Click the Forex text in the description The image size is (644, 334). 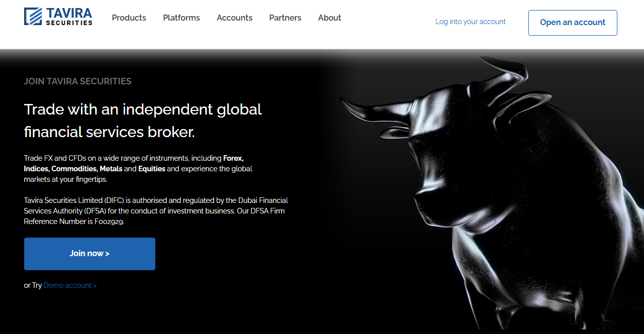(x=233, y=158)
